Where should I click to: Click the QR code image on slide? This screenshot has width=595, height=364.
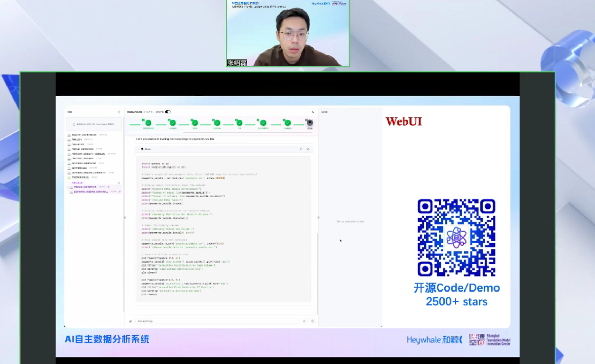(x=456, y=237)
